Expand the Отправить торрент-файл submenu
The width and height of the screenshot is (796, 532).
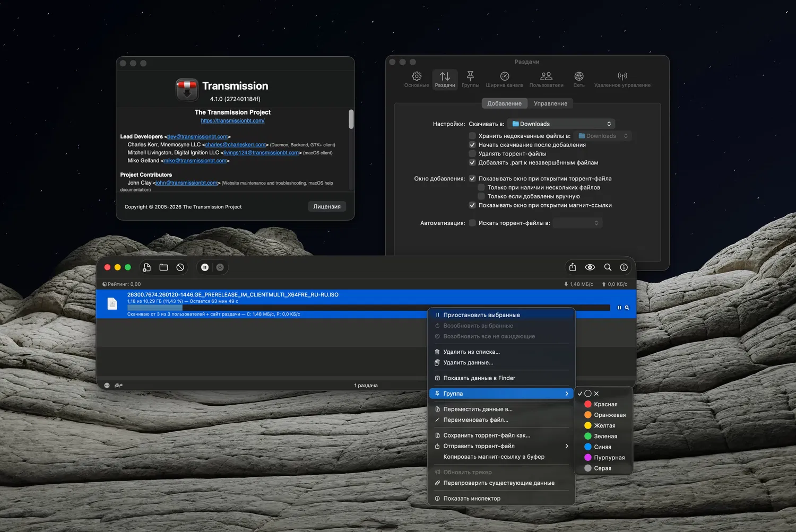point(501,446)
